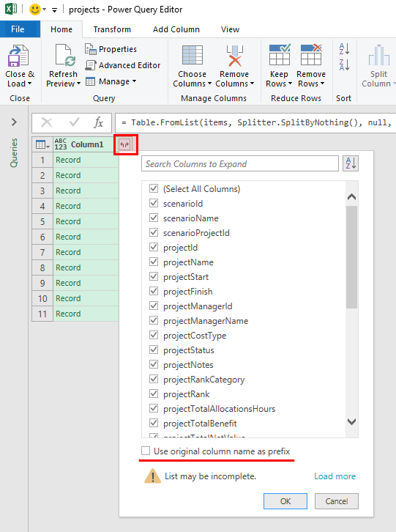Switch to the View tab

click(x=231, y=29)
